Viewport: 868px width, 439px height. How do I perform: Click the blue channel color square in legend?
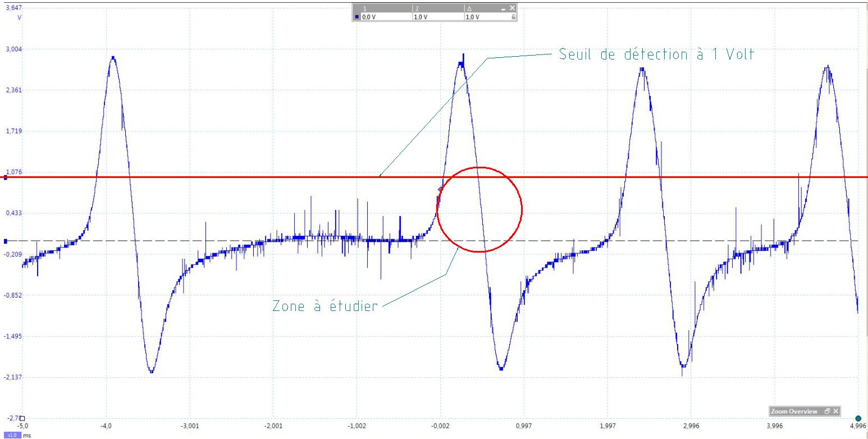[357, 17]
